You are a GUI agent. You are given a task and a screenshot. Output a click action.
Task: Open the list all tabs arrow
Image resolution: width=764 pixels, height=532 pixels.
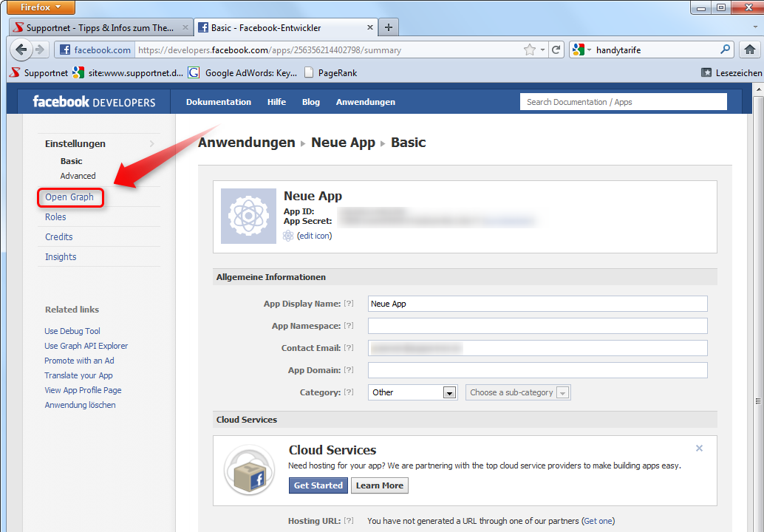755,27
